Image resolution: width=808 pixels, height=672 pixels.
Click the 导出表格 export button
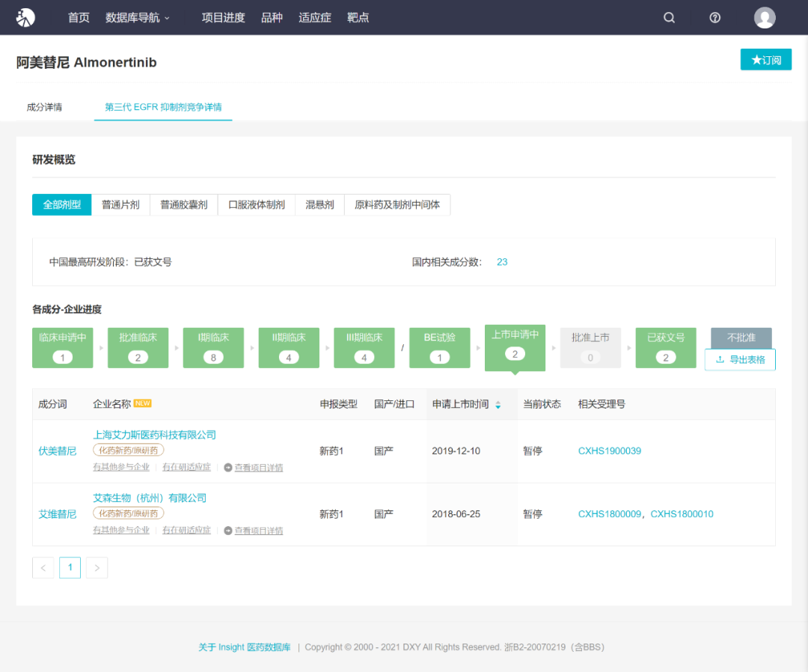click(740, 360)
